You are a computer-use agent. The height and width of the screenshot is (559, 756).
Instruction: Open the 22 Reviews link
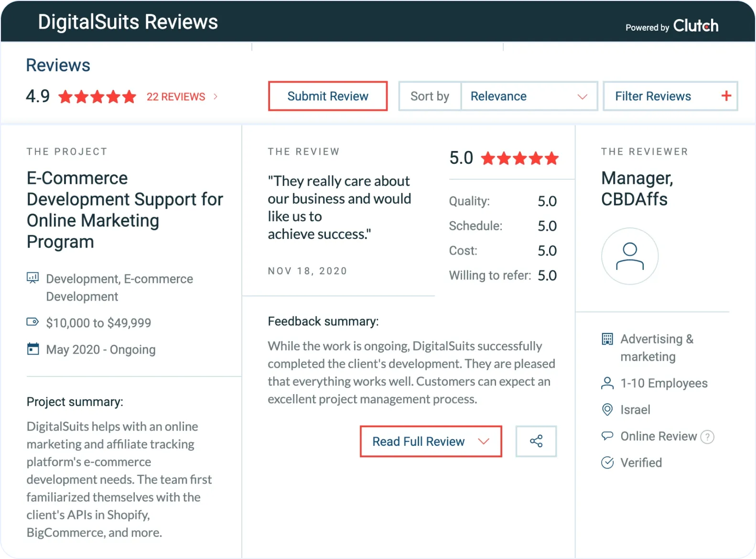coord(176,97)
